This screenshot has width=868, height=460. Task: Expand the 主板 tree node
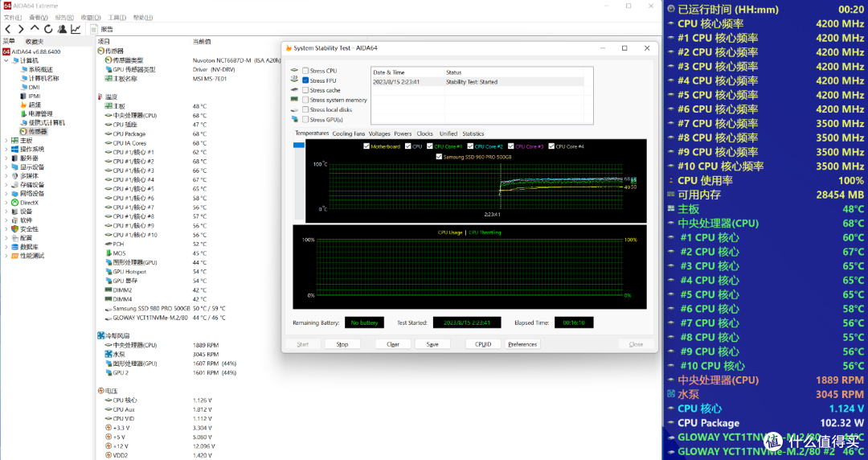click(6, 140)
